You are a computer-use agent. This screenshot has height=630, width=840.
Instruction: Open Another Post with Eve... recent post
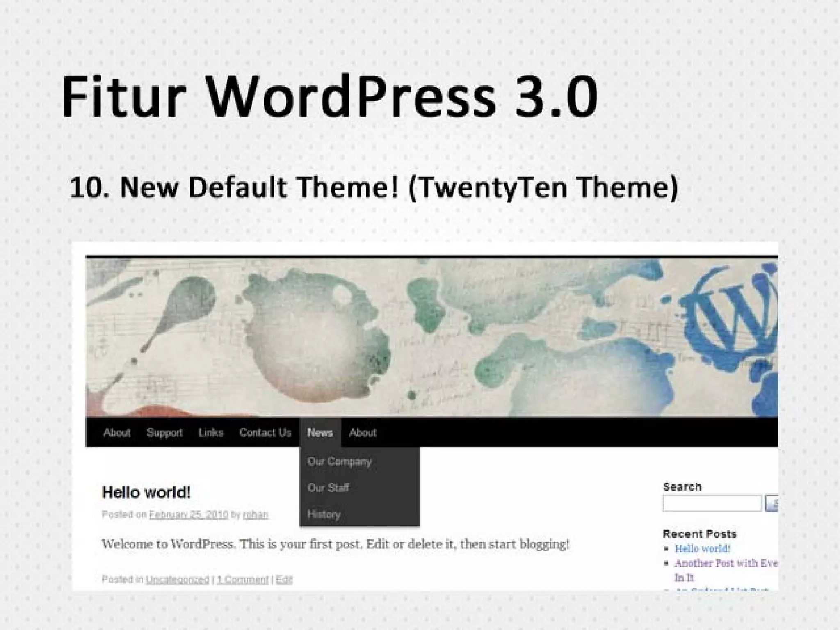coord(726,570)
